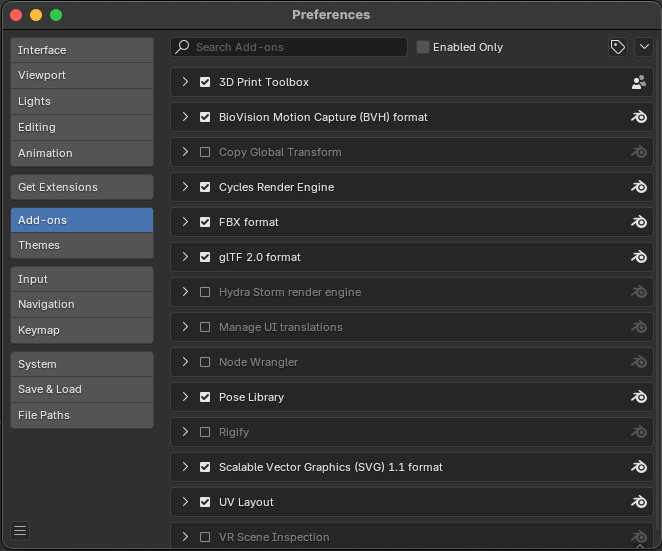This screenshot has width=662, height=551.
Task: Open the Navigation preferences
Action: [82, 304]
